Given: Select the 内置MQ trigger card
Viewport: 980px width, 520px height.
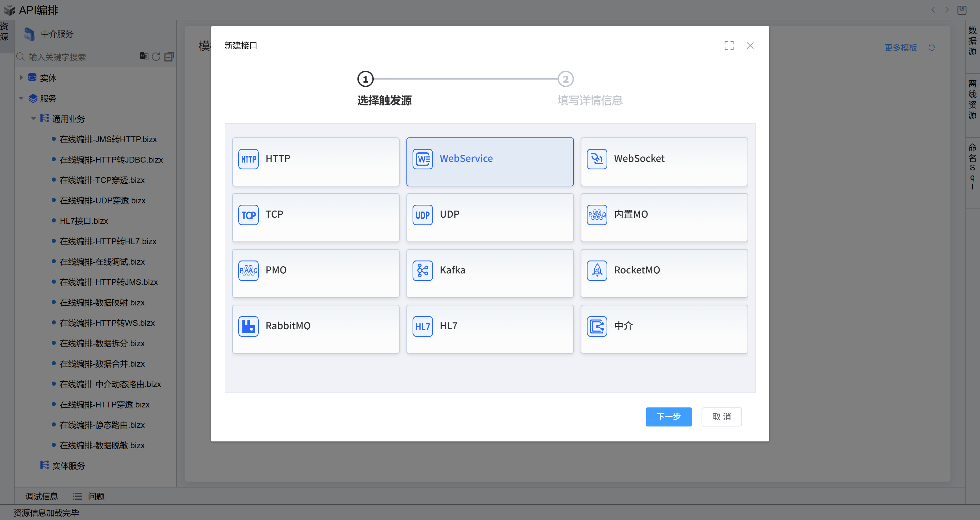Looking at the screenshot, I should (x=664, y=217).
